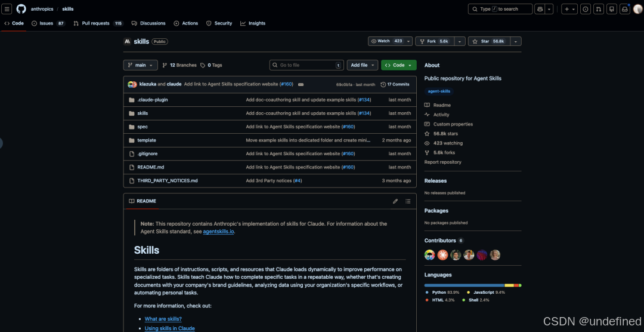
Task: Click the JavaScript 9.4% language entry
Action: [x=486, y=293]
